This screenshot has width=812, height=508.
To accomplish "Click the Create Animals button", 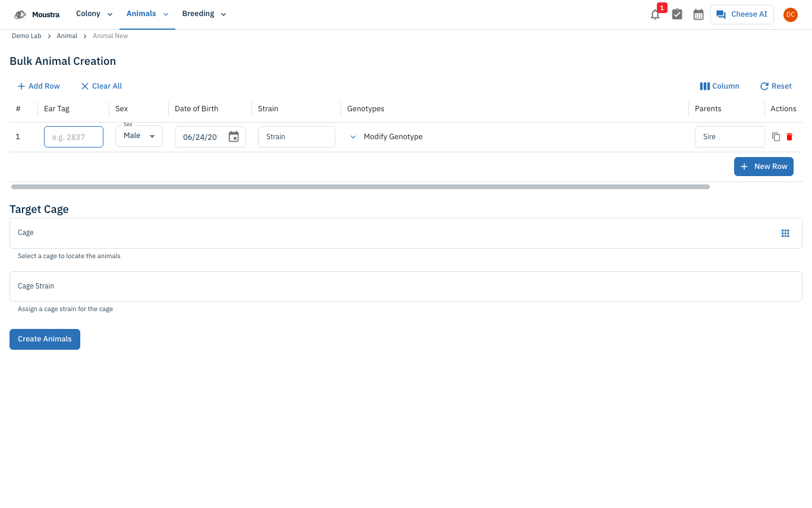I will (x=45, y=339).
